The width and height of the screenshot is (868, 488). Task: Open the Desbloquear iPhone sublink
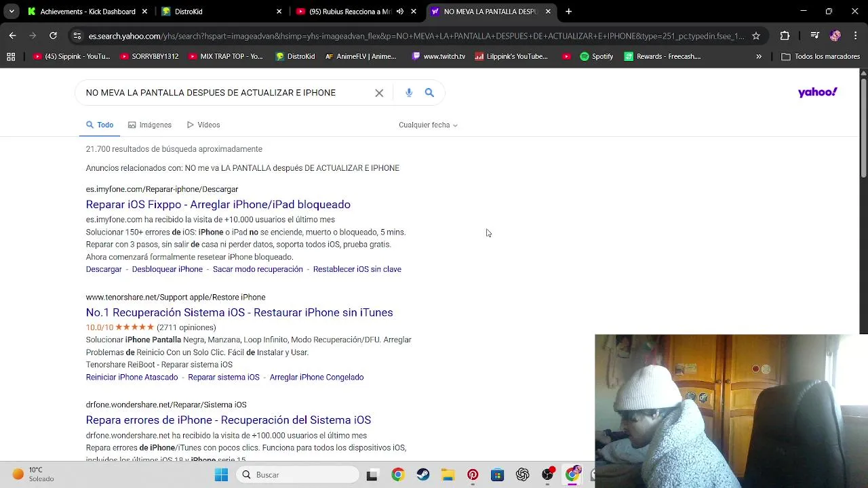pos(167,269)
